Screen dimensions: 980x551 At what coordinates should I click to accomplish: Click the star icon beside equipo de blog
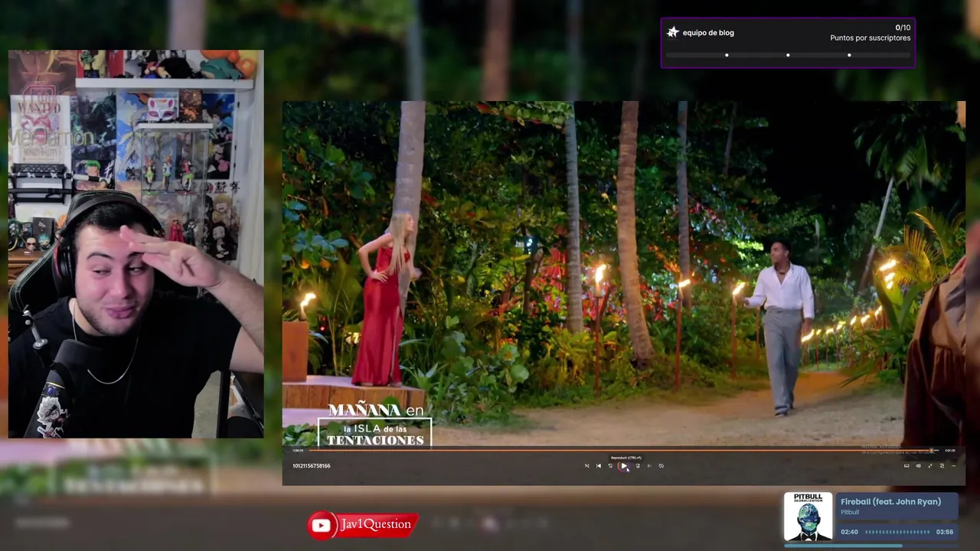tap(673, 33)
